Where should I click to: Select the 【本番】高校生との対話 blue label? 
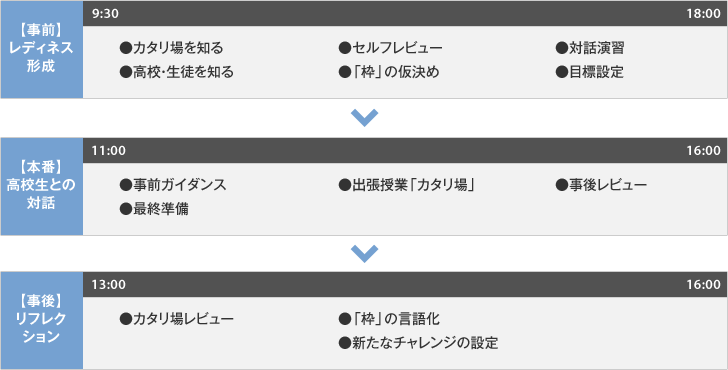coord(41,186)
